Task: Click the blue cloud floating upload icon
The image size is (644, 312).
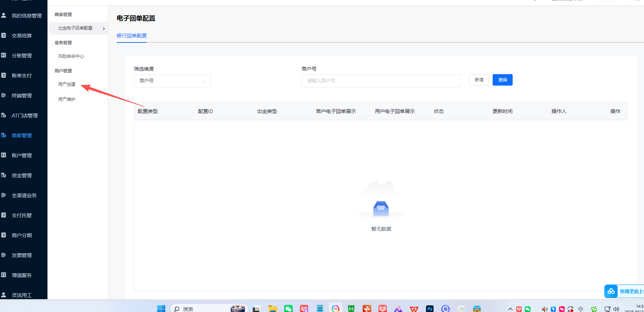Action: click(611, 291)
